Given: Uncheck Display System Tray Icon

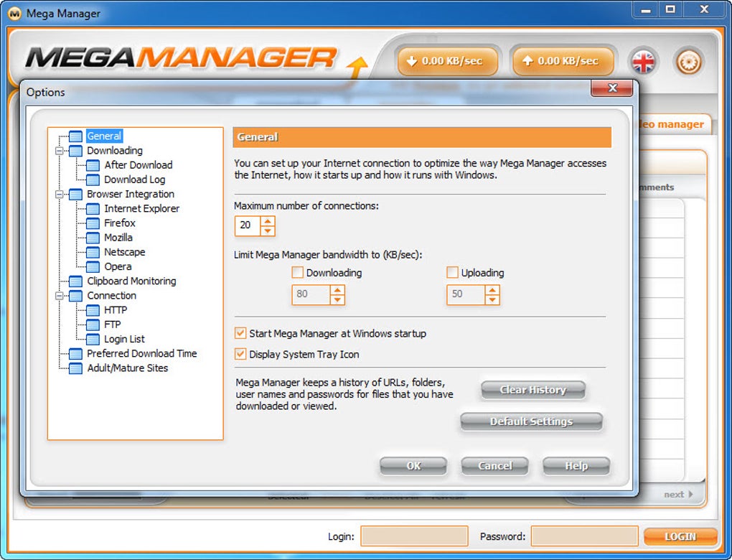Looking at the screenshot, I should [240, 353].
